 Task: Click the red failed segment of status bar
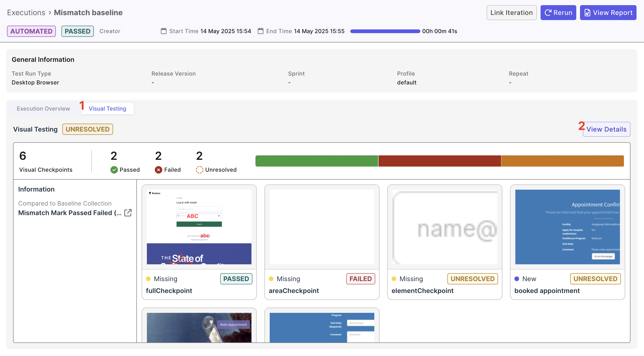click(439, 161)
